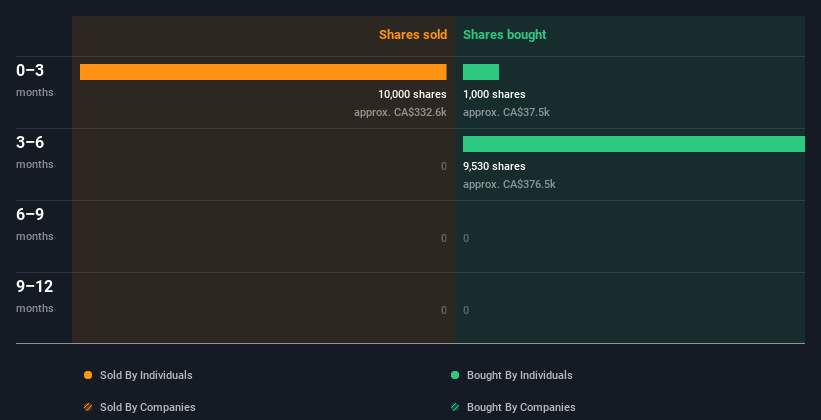821x420 pixels.
Task: Click the sold zero in 9–12 months row
Action: (x=444, y=310)
